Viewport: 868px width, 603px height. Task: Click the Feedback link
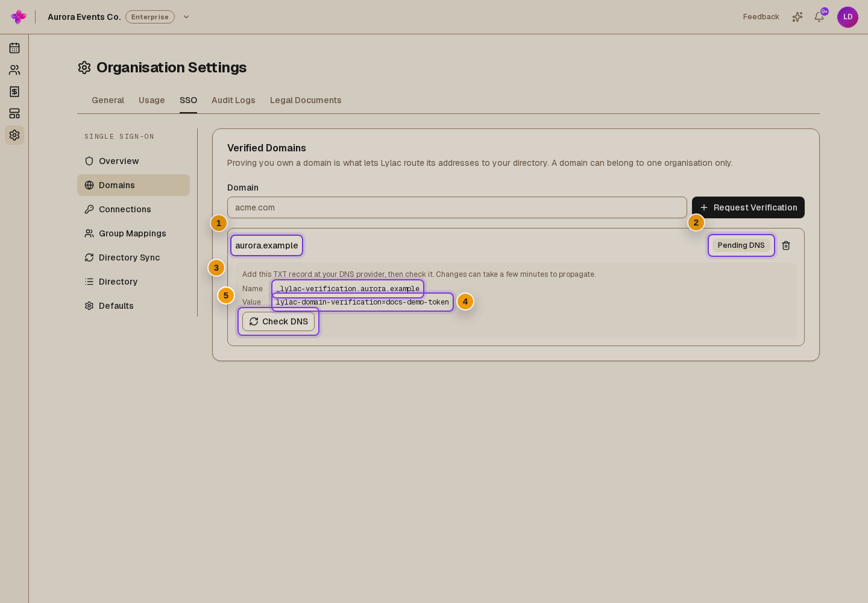point(761,17)
